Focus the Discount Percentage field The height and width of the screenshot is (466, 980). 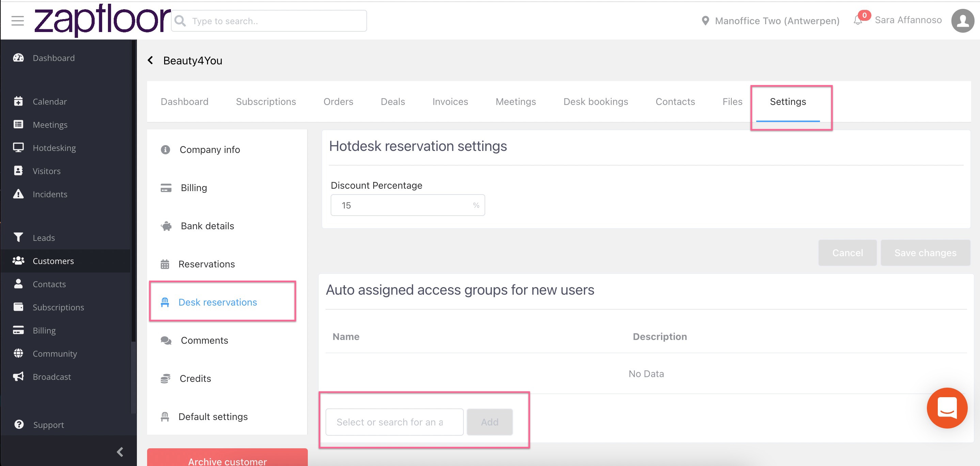pos(408,205)
